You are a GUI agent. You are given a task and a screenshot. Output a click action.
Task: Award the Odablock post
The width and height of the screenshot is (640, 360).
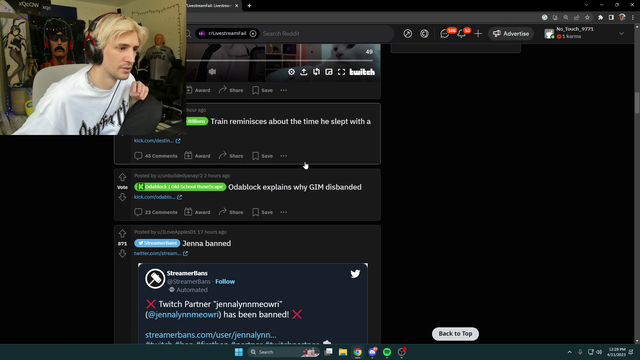point(197,212)
